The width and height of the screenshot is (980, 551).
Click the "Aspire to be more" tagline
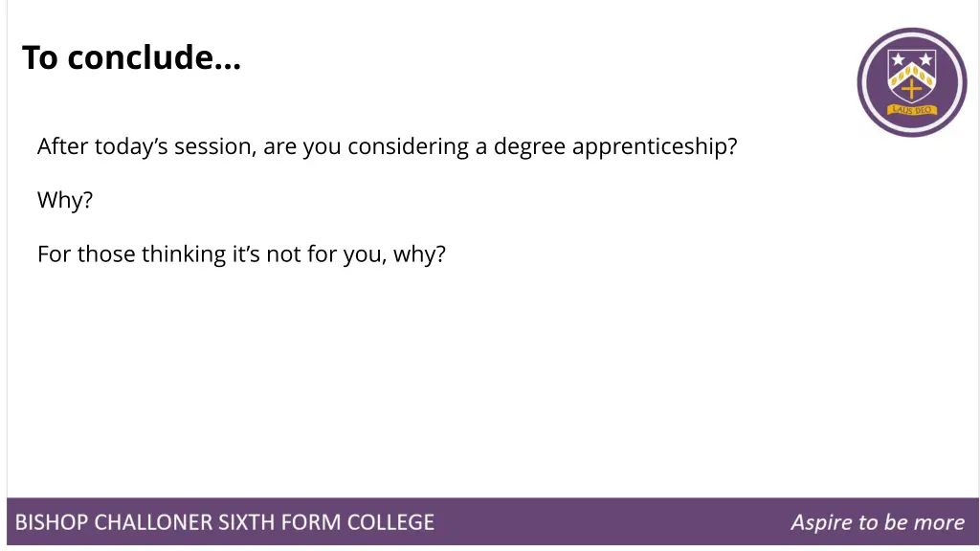point(878,522)
